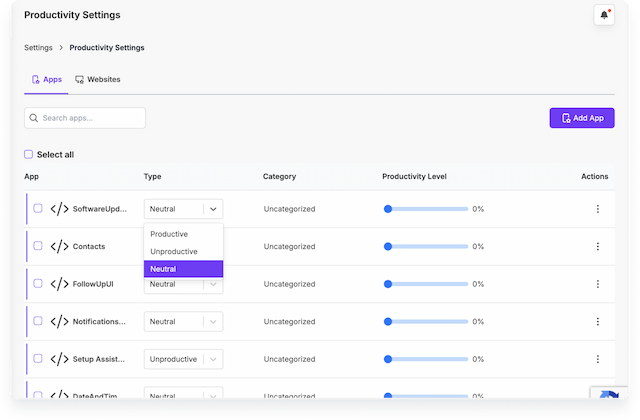Click the code icon beside FollowUpUI
This screenshot has width=640, height=420.
[x=59, y=284]
